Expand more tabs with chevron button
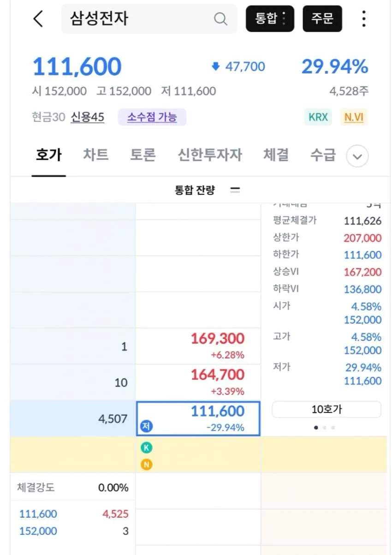392x555 pixels. click(357, 157)
